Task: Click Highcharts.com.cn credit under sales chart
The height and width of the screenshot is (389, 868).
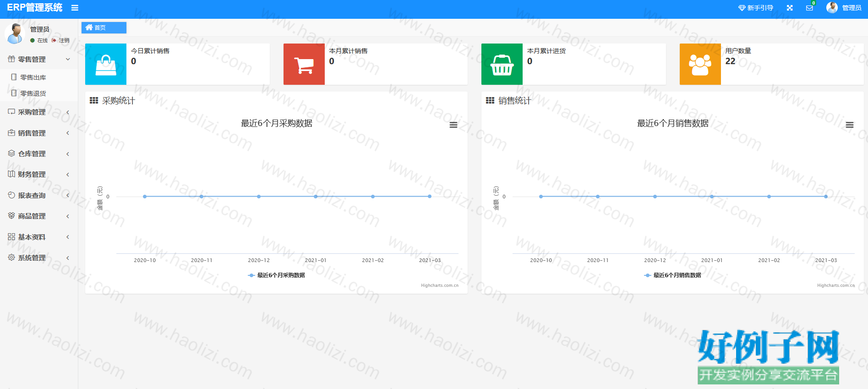Action: click(836, 285)
